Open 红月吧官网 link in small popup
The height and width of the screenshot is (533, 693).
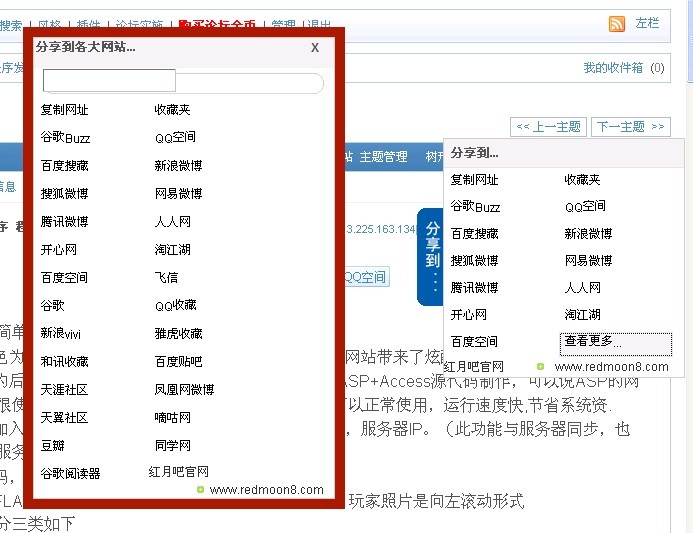[474, 367]
